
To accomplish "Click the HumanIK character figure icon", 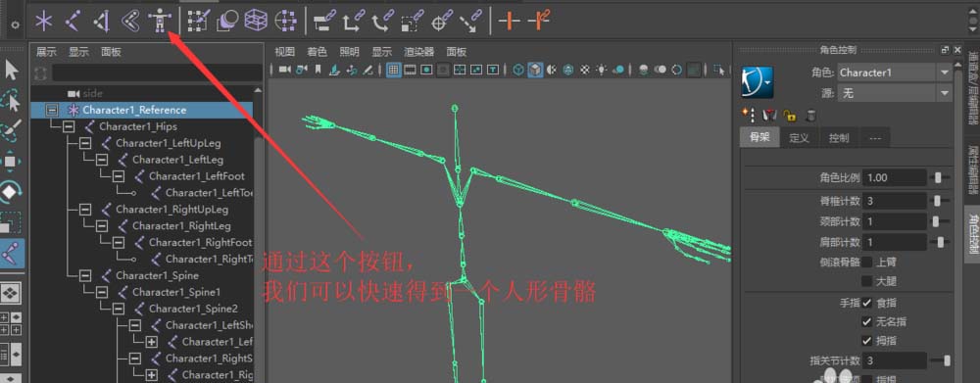I will 160,22.
